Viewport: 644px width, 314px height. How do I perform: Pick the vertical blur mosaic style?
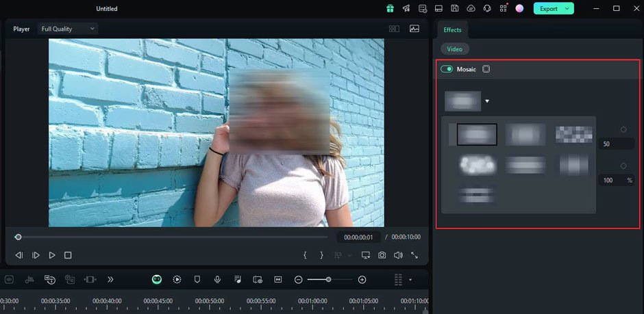click(x=573, y=165)
